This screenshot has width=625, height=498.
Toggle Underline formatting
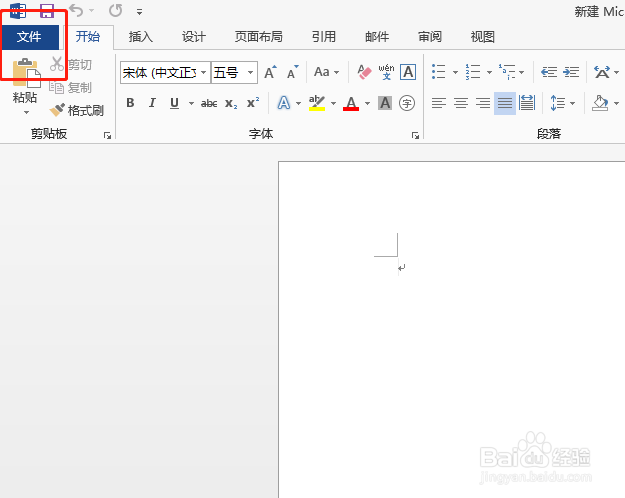click(x=174, y=103)
